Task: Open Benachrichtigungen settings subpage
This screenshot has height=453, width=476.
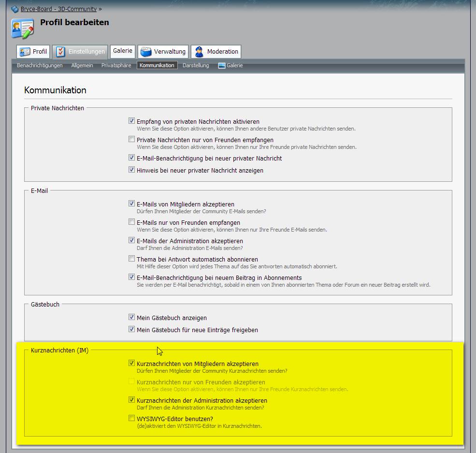Action: tap(40, 65)
